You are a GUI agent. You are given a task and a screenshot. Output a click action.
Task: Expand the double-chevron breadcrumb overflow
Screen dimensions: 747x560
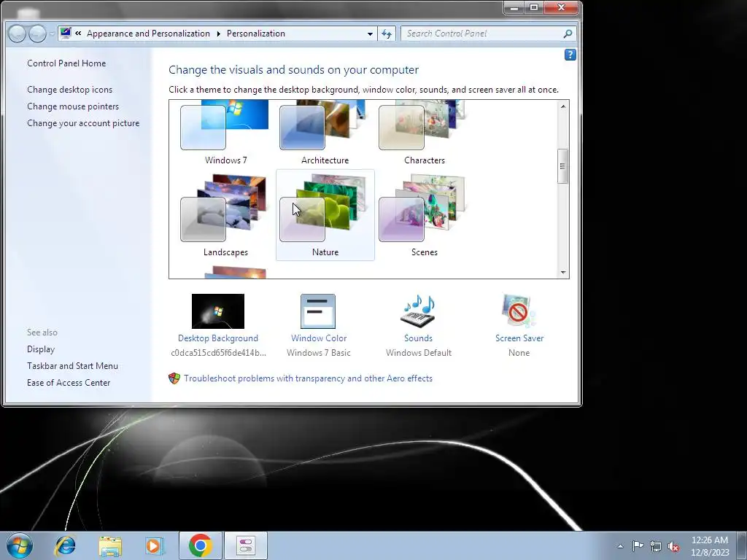78,34
